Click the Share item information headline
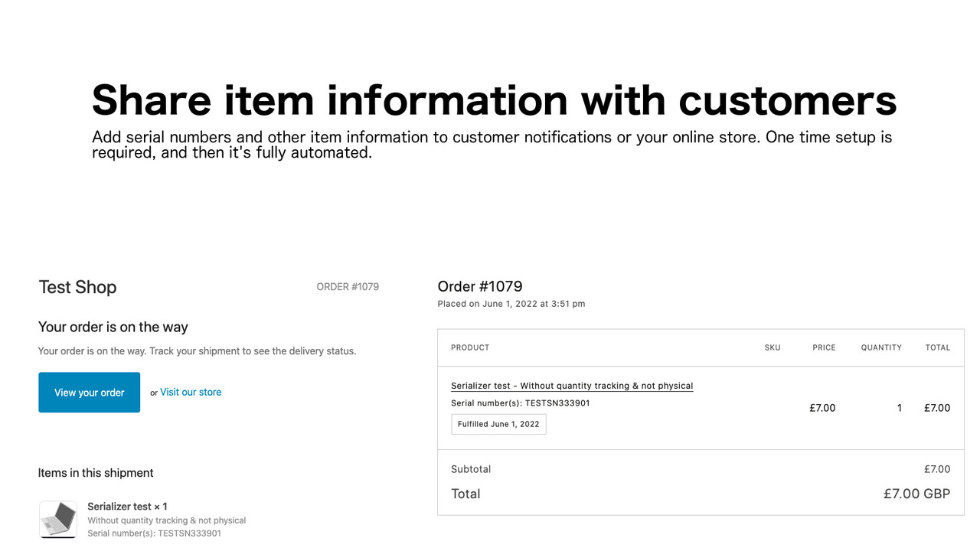Viewport: 980px width, 551px height. click(493, 100)
